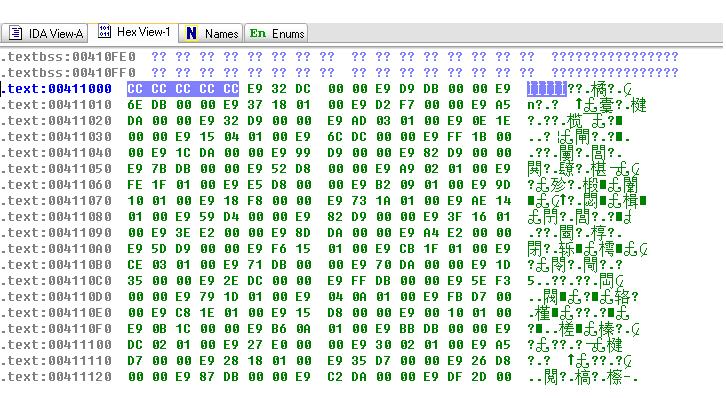
Task: Click byte CE starting row 004110B0
Action: click(x=135, y=265)
